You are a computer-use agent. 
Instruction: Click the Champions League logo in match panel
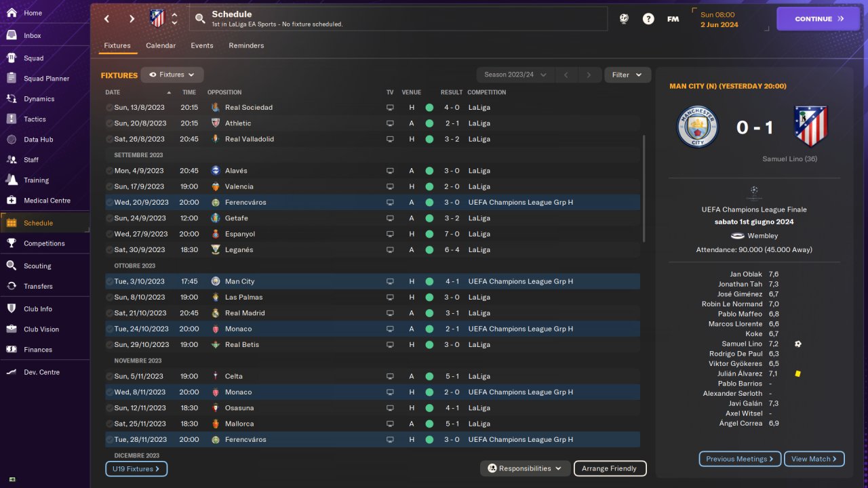[x=754, y=193]
